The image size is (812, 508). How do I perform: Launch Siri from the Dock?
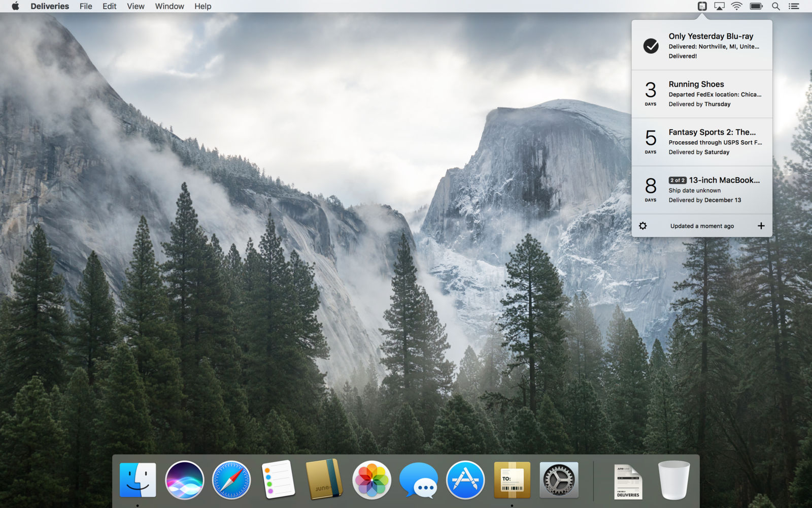[184, 480]
